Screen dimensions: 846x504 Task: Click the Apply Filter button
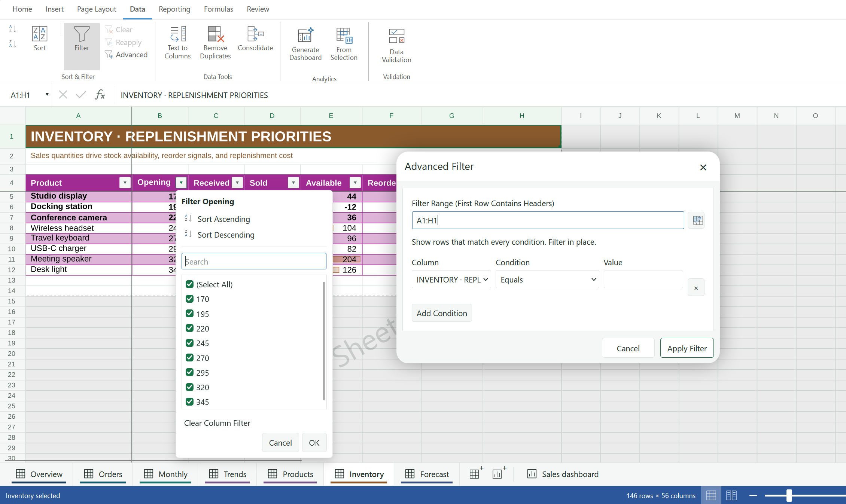pos(687,348)
